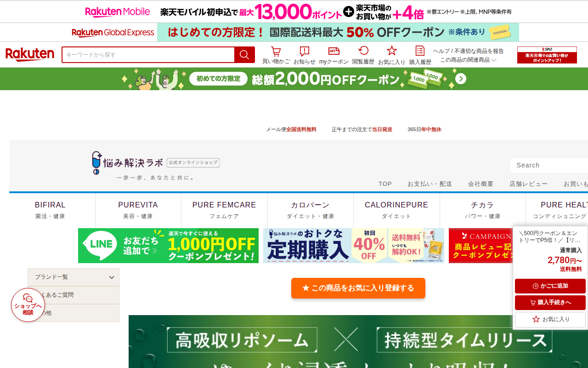Viewport: 588px width, 368px height.
Task: Open the 定期購入 40% OFF banner
Action: point(354,246)
